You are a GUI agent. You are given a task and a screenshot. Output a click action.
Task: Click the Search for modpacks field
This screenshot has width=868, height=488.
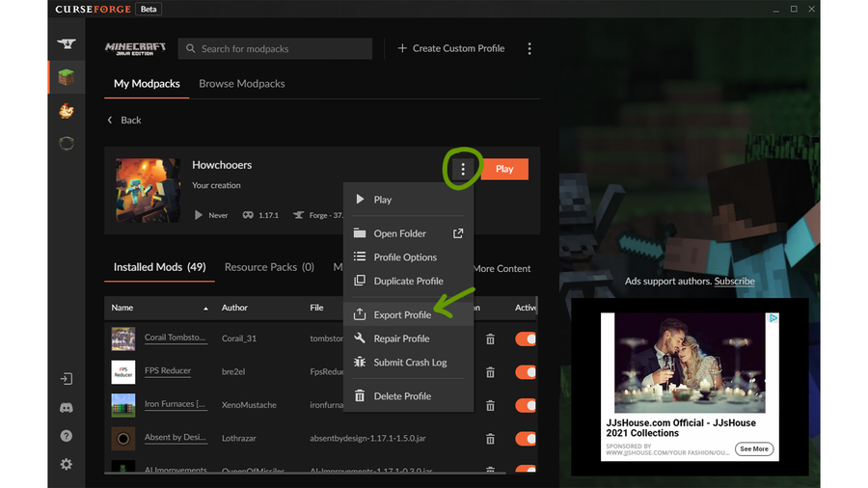[275, 48]
